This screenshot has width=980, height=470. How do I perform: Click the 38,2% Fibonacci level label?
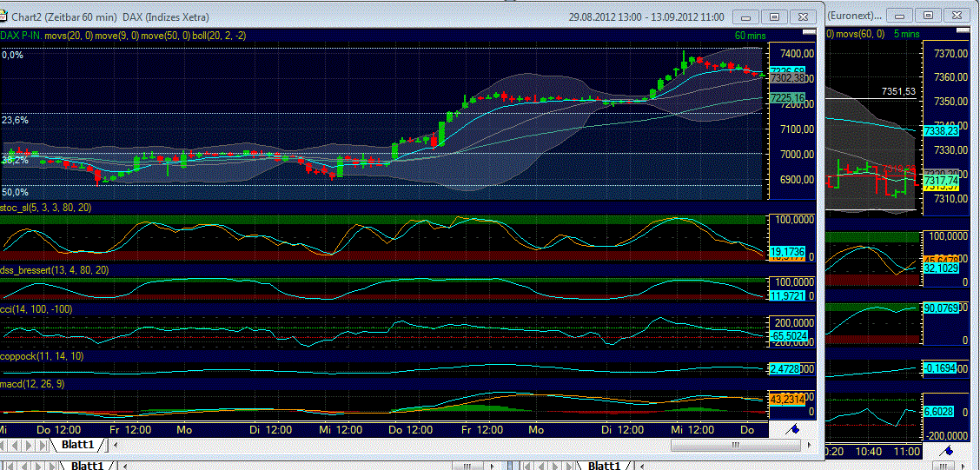pos(15,161)
